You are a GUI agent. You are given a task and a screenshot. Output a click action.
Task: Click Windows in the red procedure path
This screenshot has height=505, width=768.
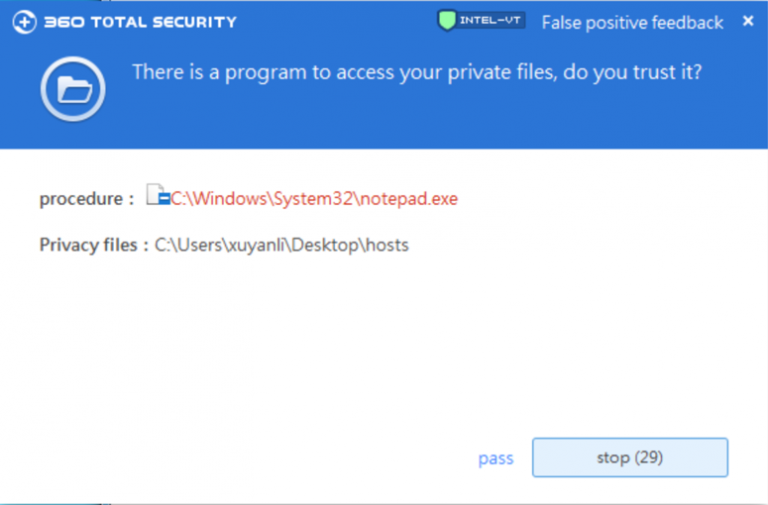224,199
